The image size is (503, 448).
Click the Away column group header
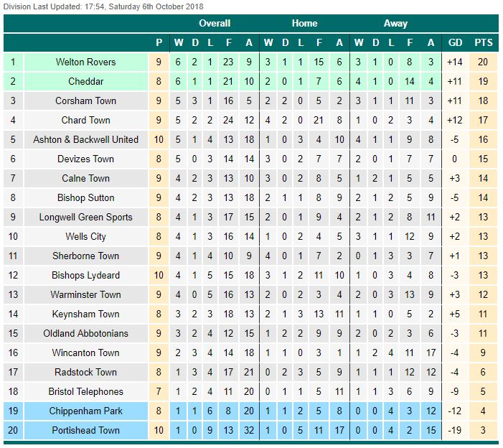pyautogui.click(x=395, y=23)
